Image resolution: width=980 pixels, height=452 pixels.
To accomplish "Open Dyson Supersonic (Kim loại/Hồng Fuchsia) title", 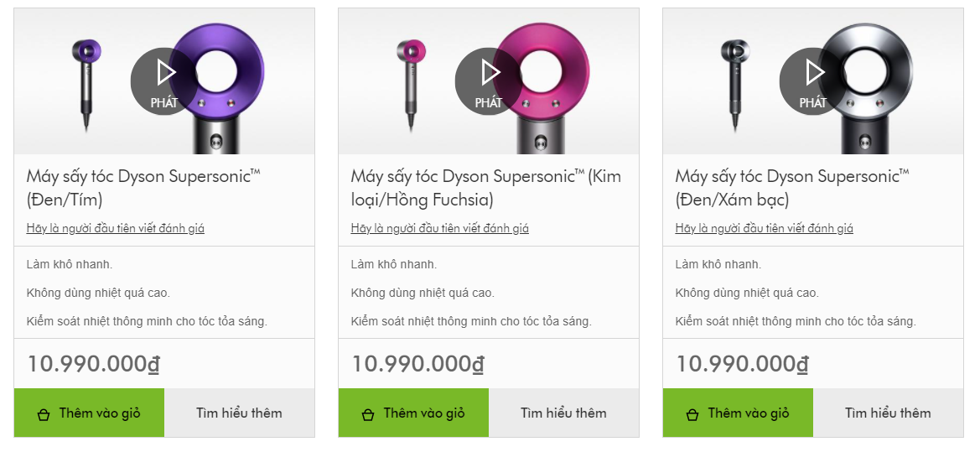I will [x=485, y=188].
